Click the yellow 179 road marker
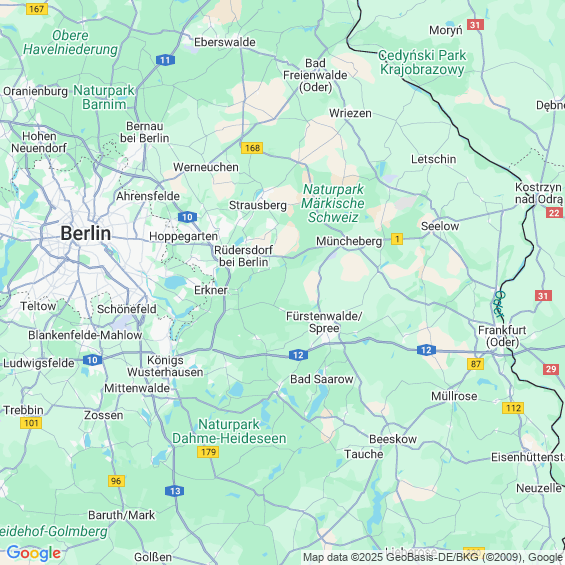The width and height of the screenshot is (565, 565). click(208, 452)
